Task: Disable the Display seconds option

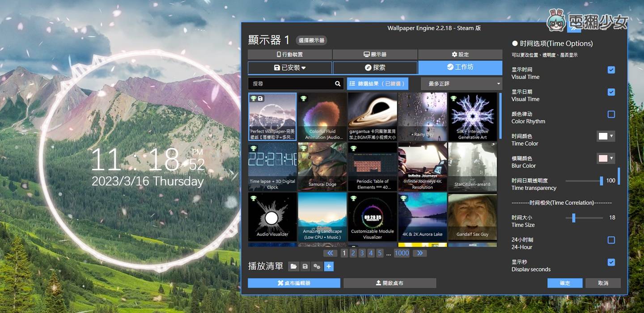Action: 611,262
